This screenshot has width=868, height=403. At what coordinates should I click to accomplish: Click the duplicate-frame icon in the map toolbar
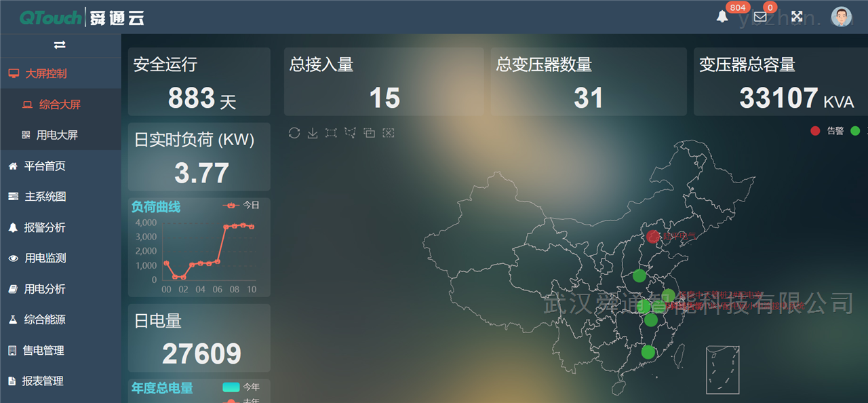coord(370,132)
